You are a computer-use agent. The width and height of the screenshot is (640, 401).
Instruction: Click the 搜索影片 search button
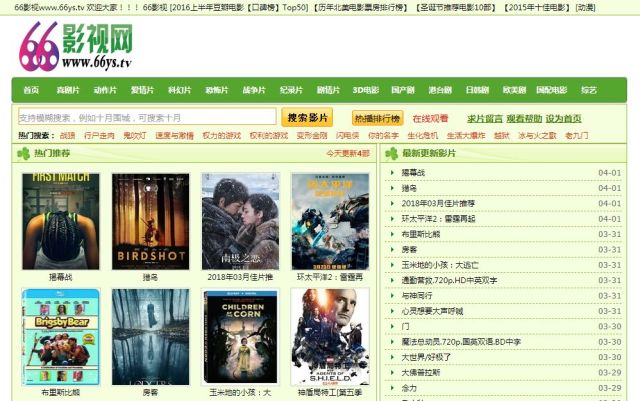coord(307,118)
